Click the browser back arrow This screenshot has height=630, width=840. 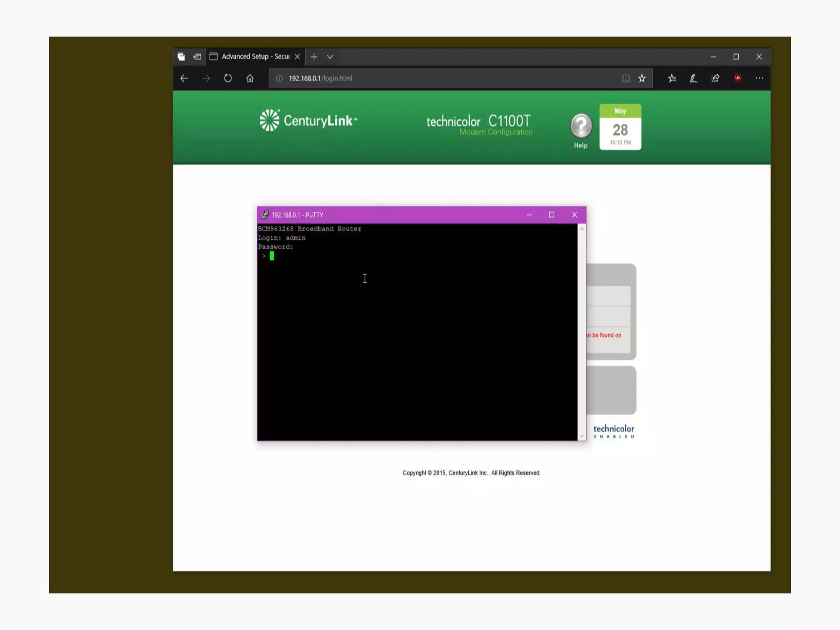tap(184, 78)
